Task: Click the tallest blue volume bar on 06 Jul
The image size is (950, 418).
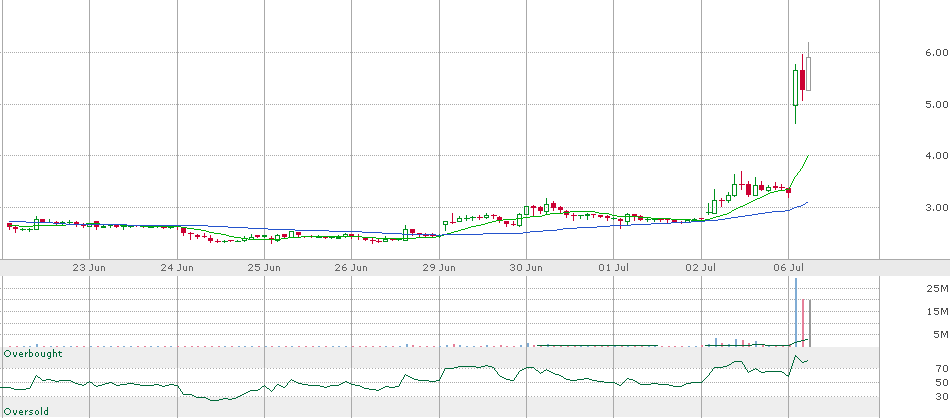Action: [x=796, y=312]
